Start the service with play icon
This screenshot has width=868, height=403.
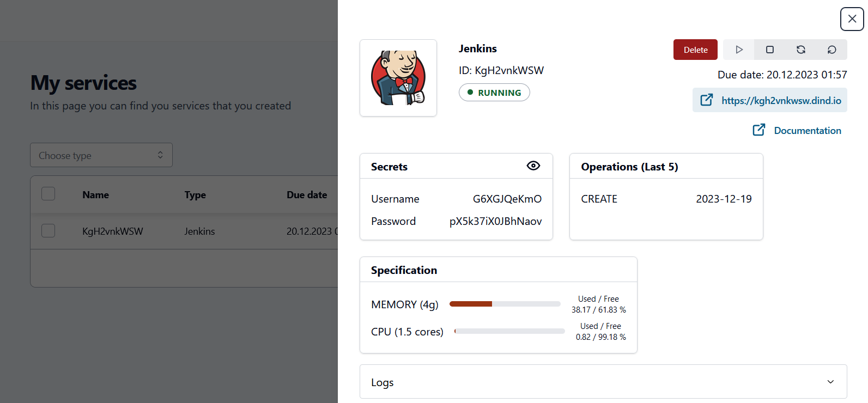739,50
